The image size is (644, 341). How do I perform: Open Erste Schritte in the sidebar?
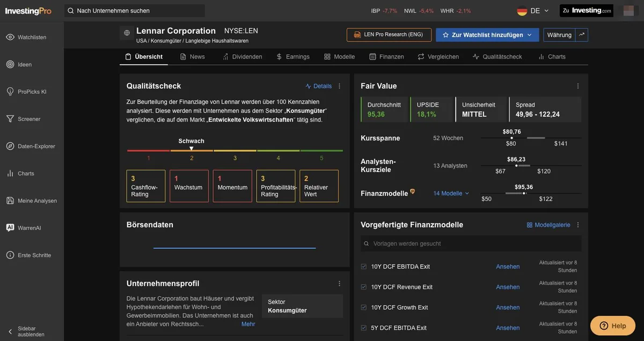[28, 255]
